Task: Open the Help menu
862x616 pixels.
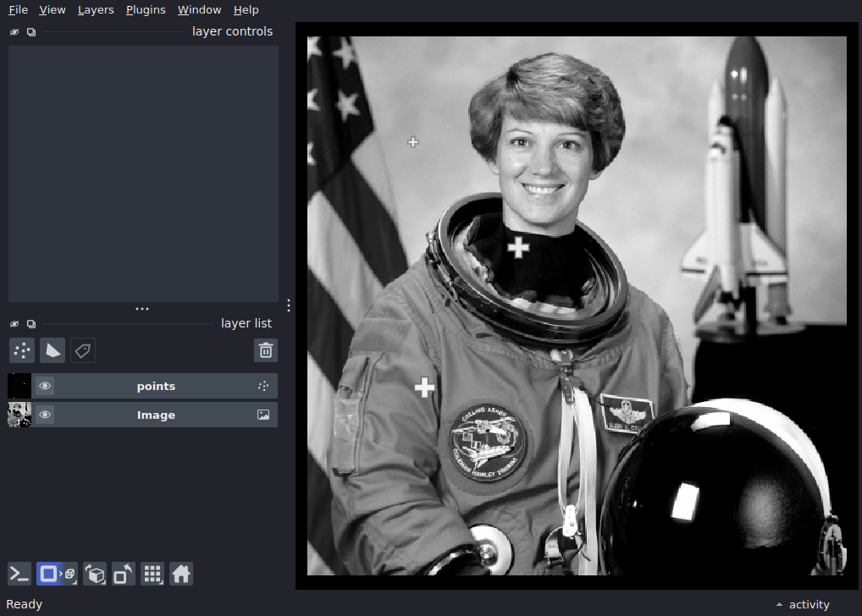Action: (246, 10)
